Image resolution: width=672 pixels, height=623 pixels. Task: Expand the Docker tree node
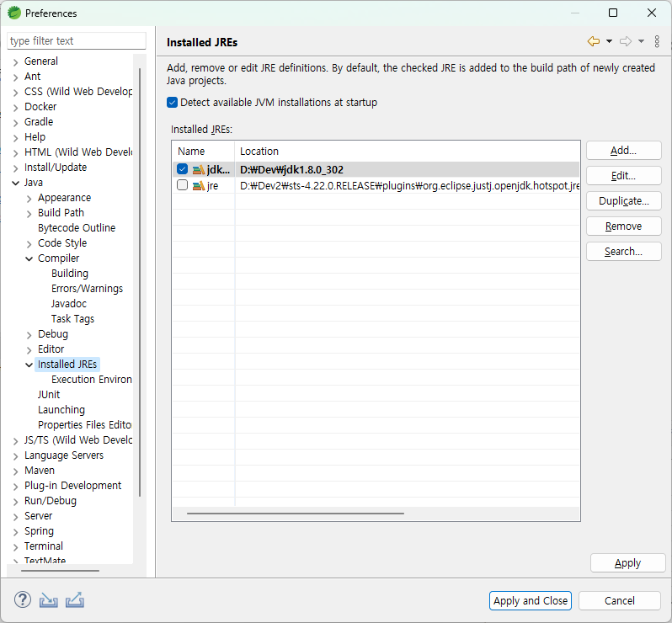click(15, 108)
